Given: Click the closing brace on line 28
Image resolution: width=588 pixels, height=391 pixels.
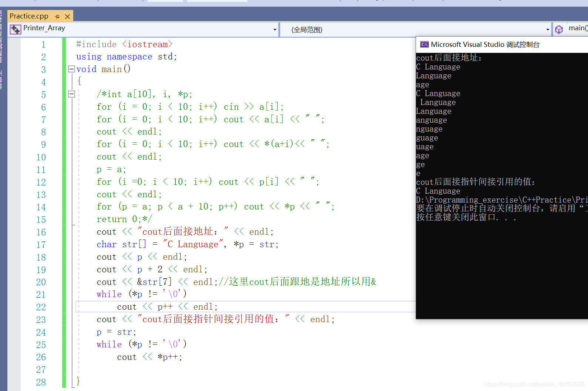Looking at the screenshot, I should pos(78,381).
